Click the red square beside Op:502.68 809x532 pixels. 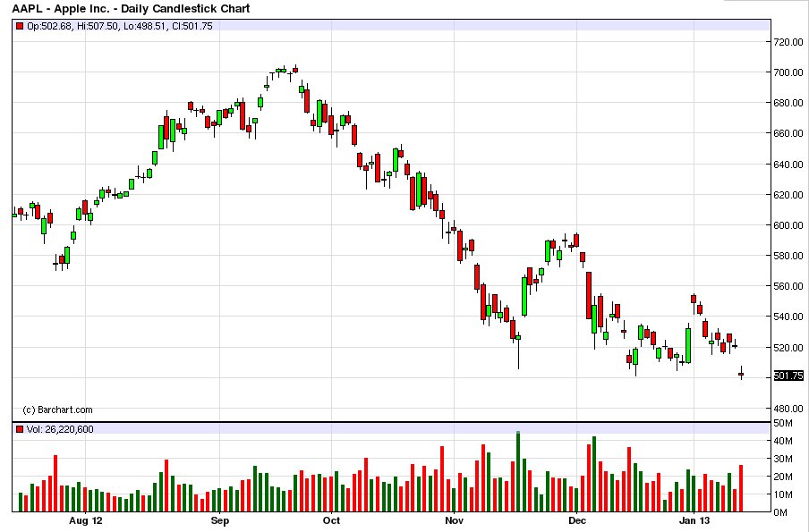20,26
